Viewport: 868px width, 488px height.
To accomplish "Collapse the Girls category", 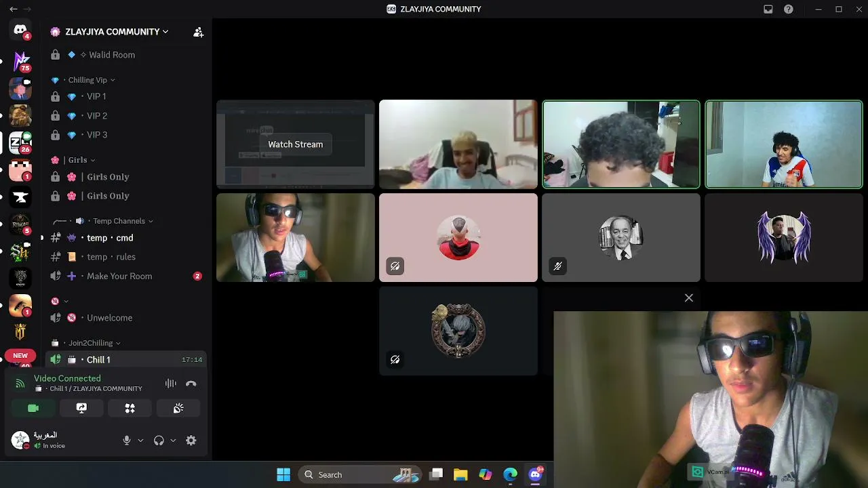I will 73,160.
